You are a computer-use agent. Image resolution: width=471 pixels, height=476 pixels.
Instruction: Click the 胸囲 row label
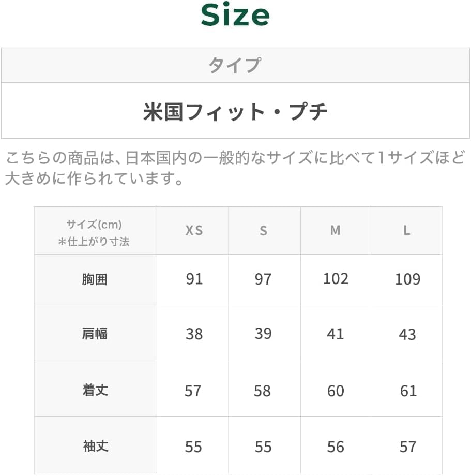[x=95, y=280]
